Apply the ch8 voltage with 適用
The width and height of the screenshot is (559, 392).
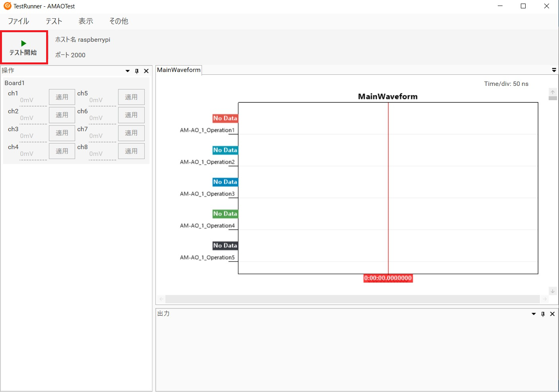pos(131,151)
